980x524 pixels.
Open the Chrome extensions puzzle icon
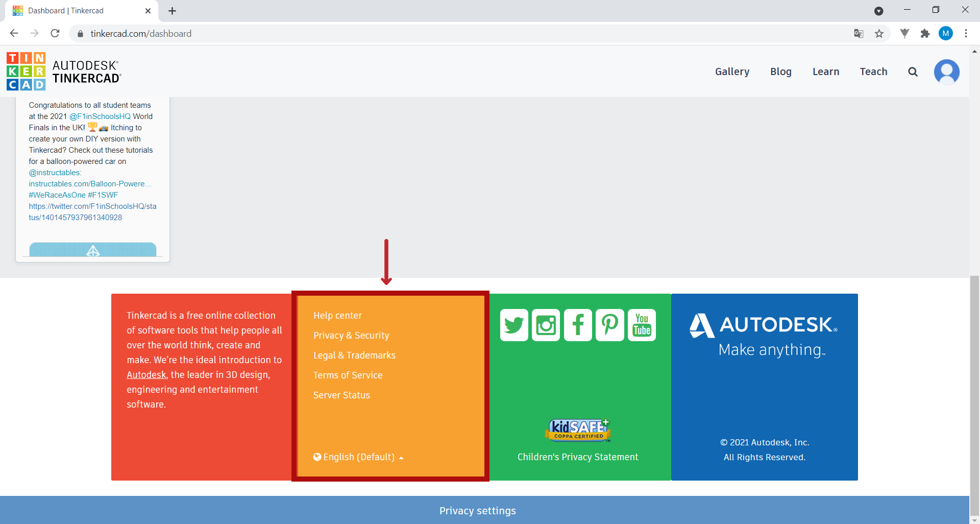pos(925,34)
